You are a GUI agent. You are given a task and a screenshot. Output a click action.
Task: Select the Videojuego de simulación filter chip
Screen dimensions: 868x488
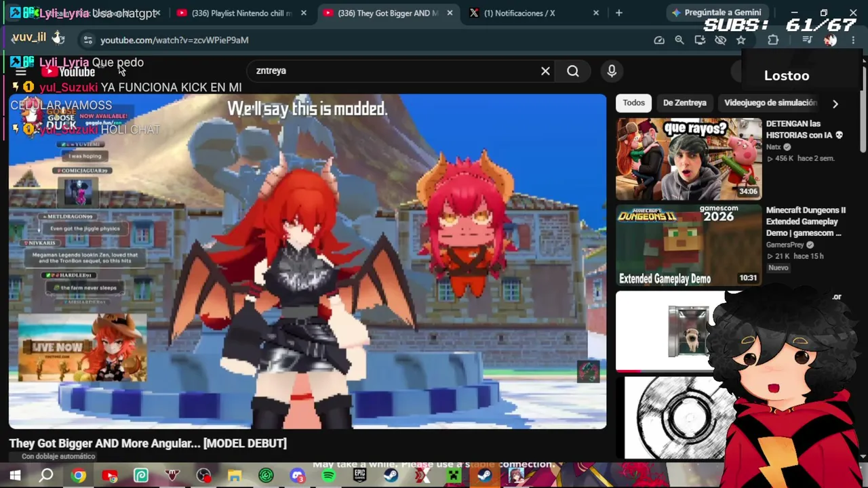coord(770,103)
